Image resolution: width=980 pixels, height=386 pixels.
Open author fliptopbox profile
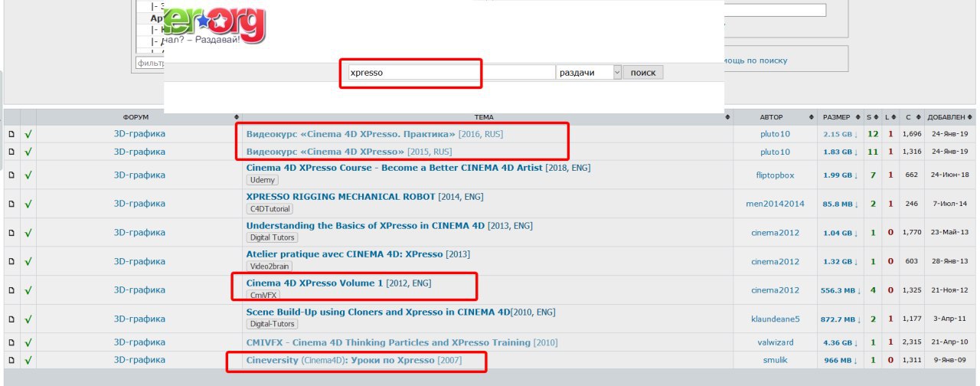(775, 175)
